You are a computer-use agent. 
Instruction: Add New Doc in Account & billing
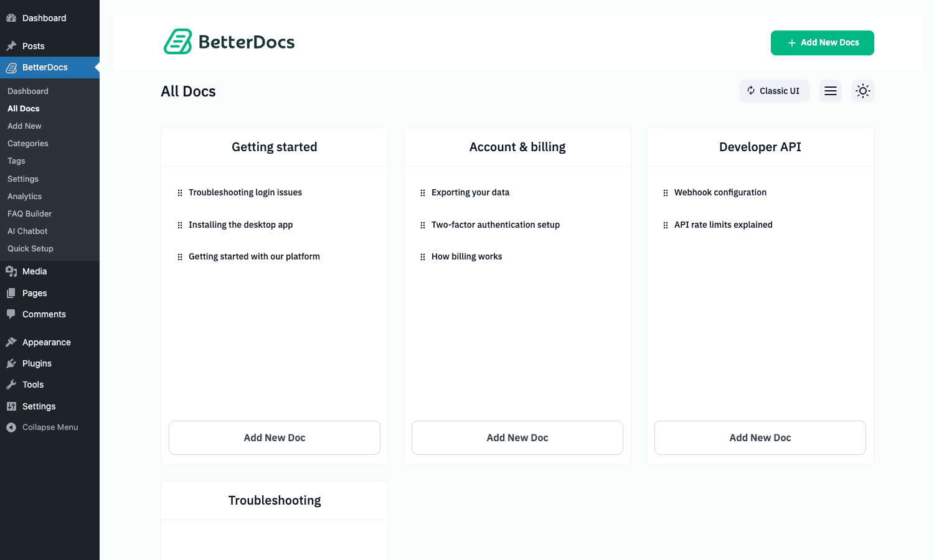click(x=517, y=437)
